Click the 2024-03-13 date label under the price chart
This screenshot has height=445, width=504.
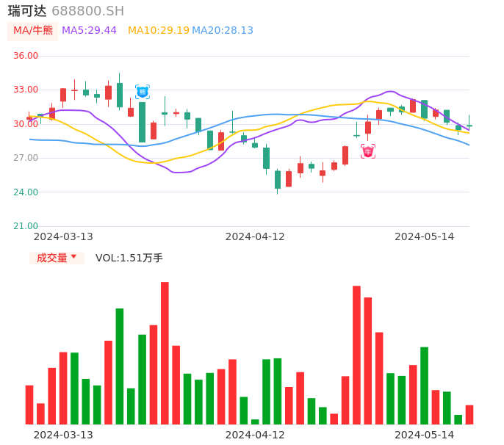[x=63, y=236]
